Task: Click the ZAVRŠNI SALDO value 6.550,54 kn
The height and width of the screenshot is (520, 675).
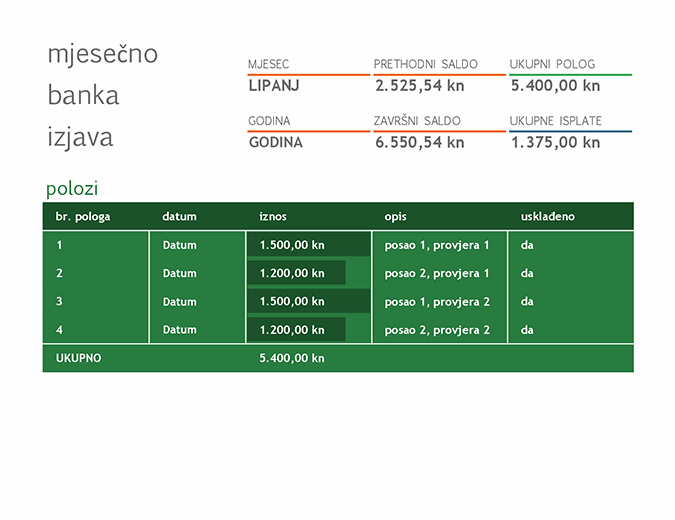Action: coord(419,142)
